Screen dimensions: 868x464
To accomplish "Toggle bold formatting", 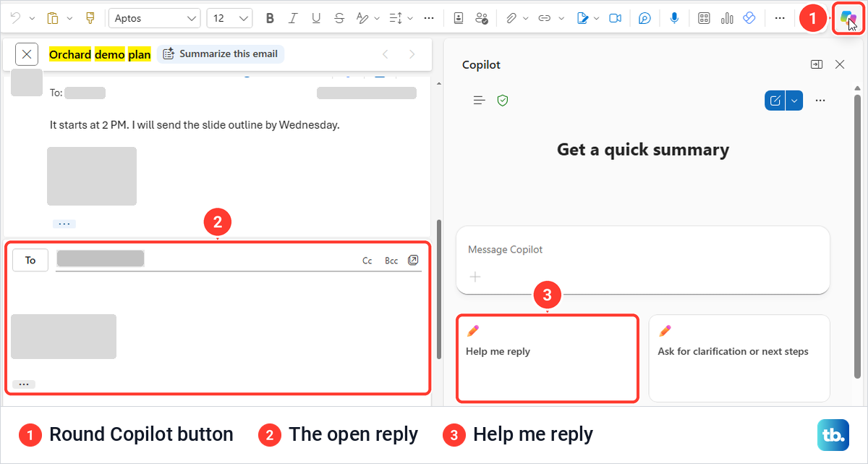I will [x=270, y=18].
